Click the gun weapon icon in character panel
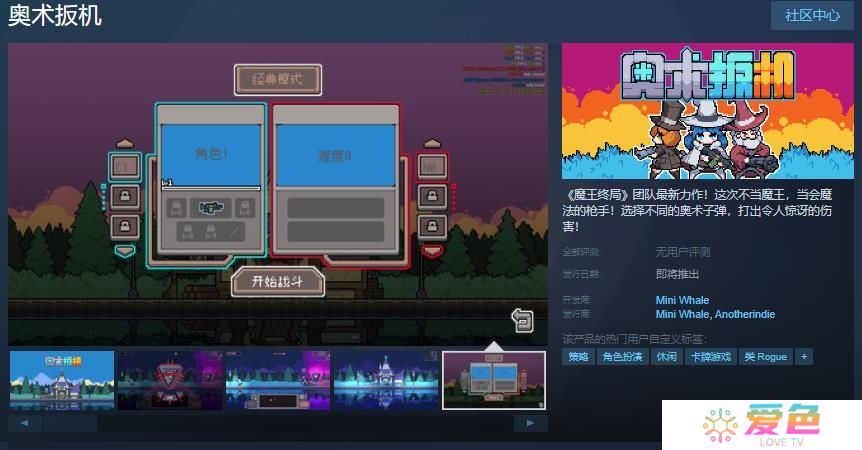The image size is (862, 450). [211, 208]
